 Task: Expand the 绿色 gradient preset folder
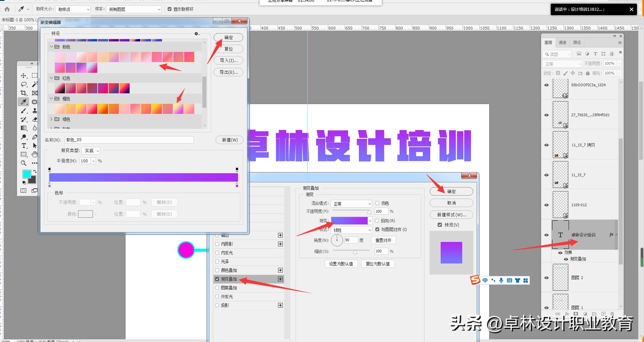tap(52, 119)
